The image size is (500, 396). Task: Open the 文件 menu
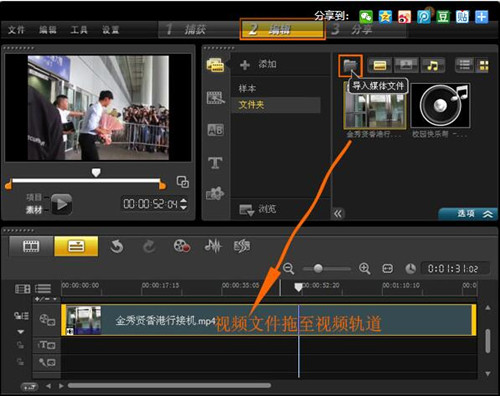click(16, 30)
